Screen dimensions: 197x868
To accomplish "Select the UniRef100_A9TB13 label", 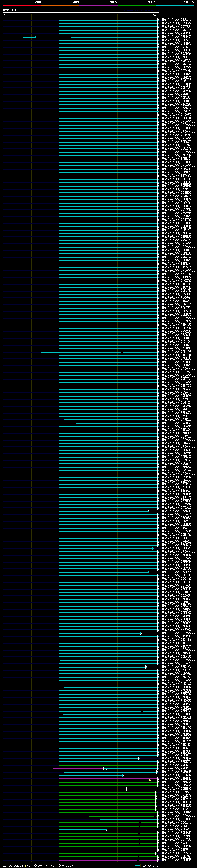I will [x=177, y=47].
